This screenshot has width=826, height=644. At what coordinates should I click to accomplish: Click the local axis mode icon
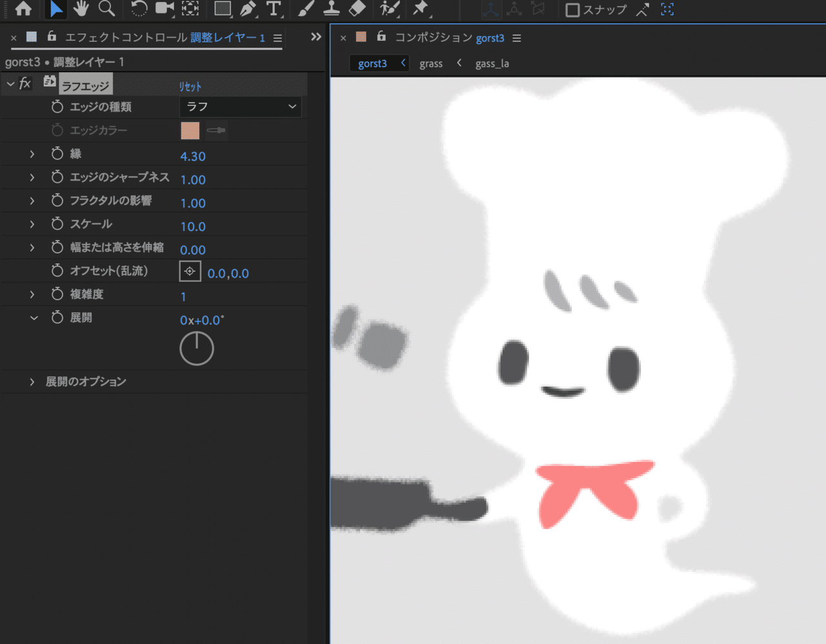[491, 9]
